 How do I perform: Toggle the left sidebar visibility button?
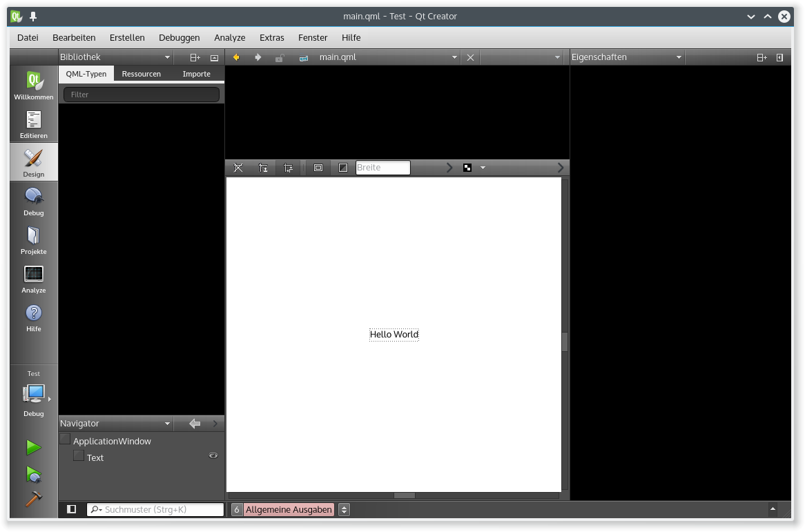(x=71, y=509)
